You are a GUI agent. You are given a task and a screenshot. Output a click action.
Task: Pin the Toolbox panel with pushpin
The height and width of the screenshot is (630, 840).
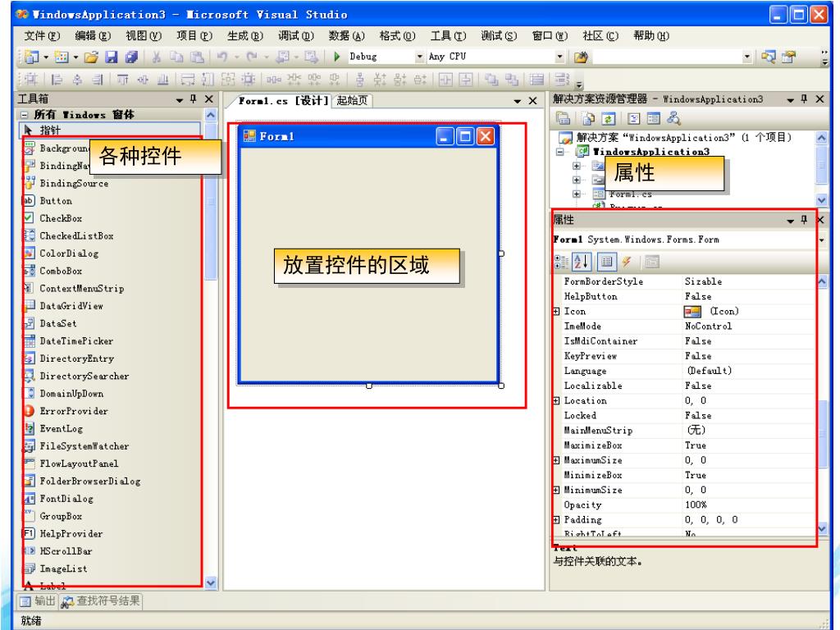pyautogui.click(x=194, y=99)
